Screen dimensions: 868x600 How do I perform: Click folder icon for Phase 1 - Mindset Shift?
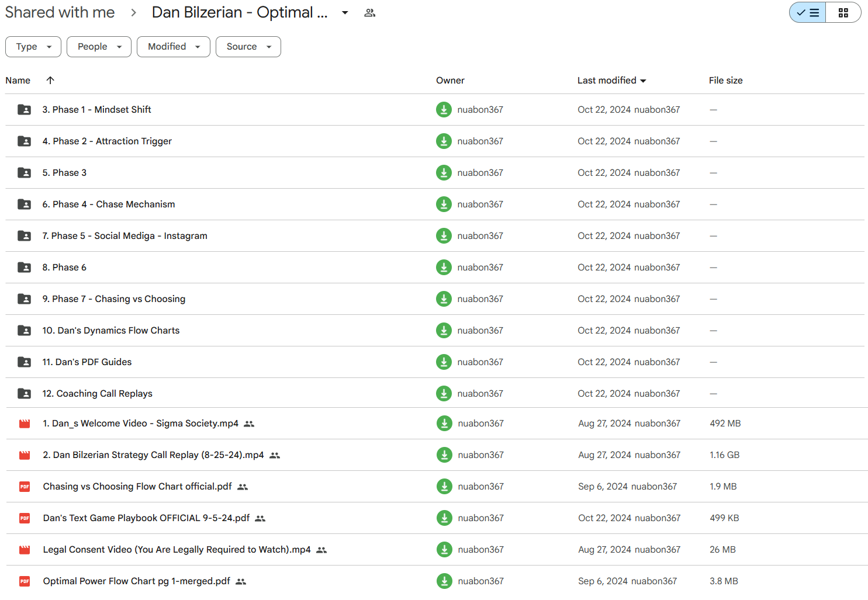(x=25, y=109)
